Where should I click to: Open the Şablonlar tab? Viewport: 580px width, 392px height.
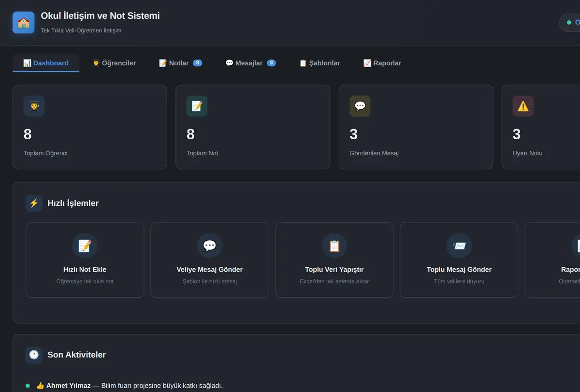(x=319, y=63)
